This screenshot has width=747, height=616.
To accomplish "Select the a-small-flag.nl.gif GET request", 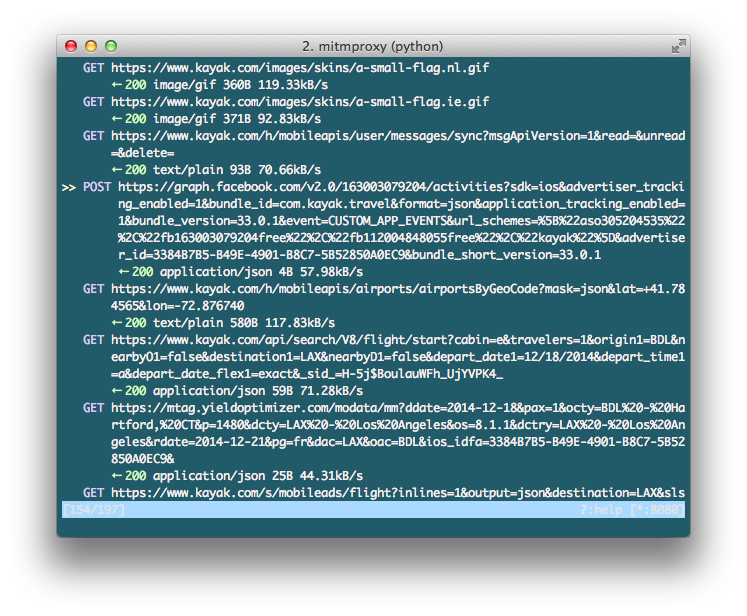I will pos(286,68).
